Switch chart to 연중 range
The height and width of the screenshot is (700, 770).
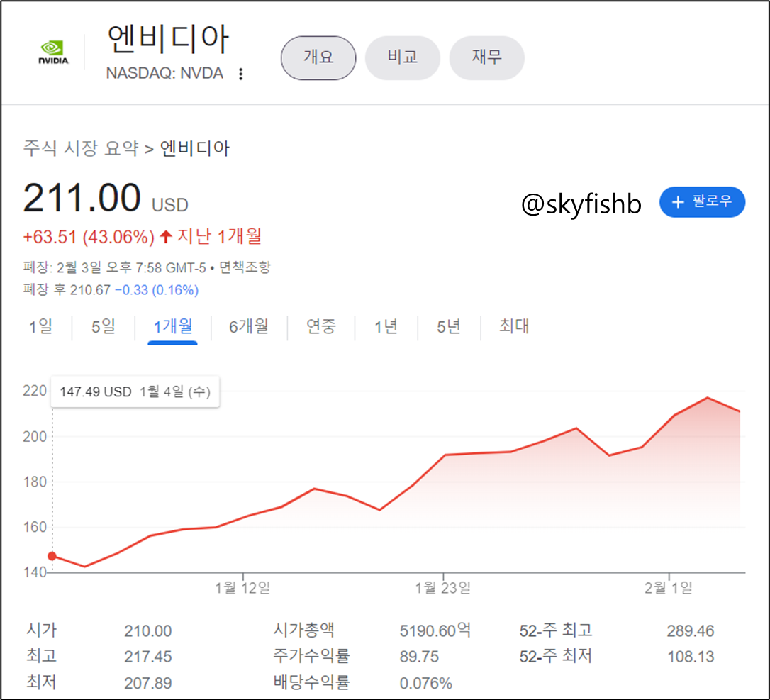321,327
